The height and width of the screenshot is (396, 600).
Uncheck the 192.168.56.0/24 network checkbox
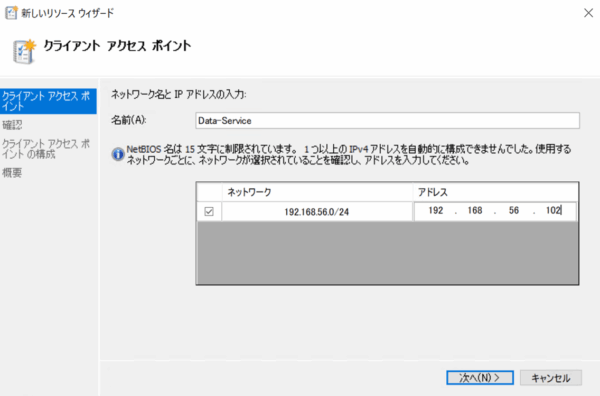pos(209,211)
